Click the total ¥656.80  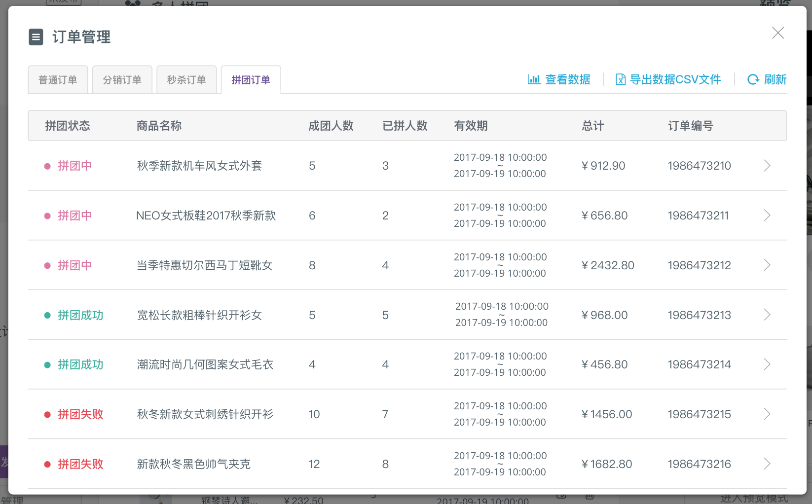click(x=605, y=216)
